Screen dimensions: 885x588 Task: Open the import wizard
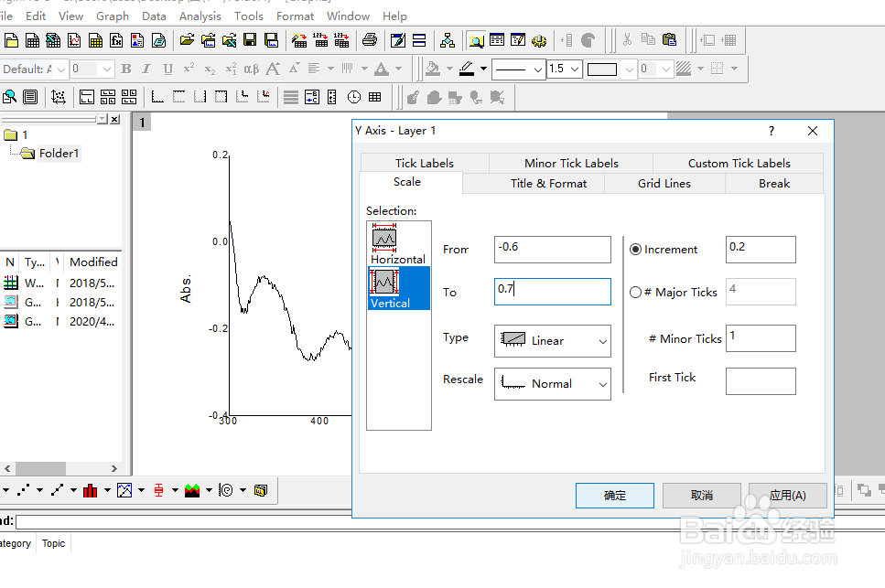pyautogui.click(x=299, y=40)
